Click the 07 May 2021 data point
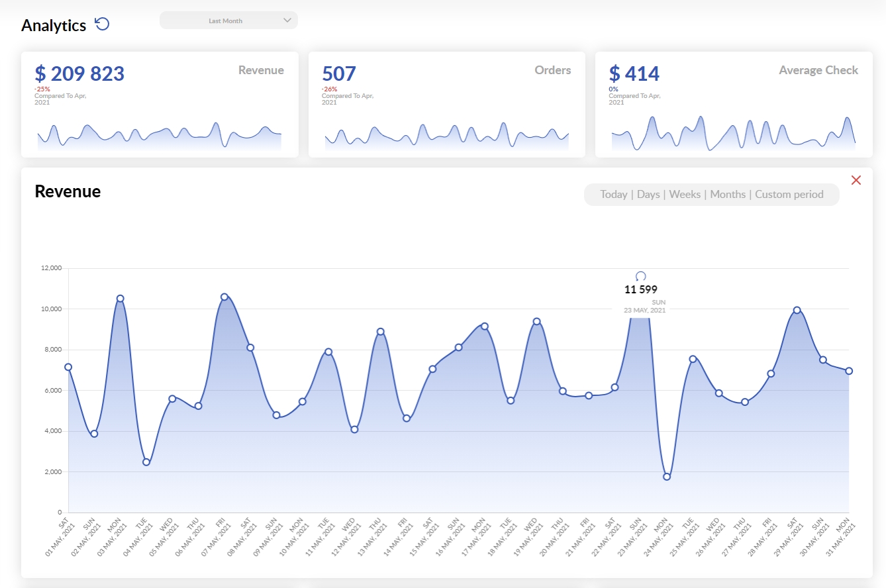Screen dimensions: 886x588 coord(224,297)
